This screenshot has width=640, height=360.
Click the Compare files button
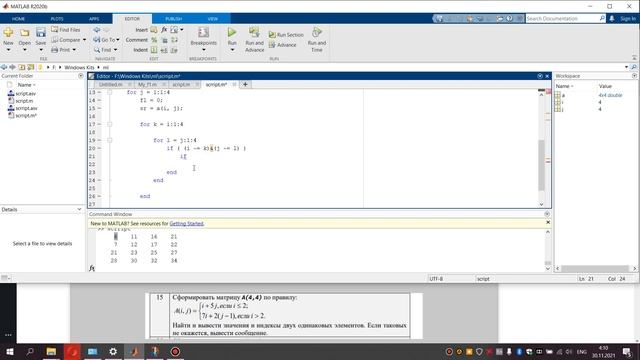tap(66, 40)
